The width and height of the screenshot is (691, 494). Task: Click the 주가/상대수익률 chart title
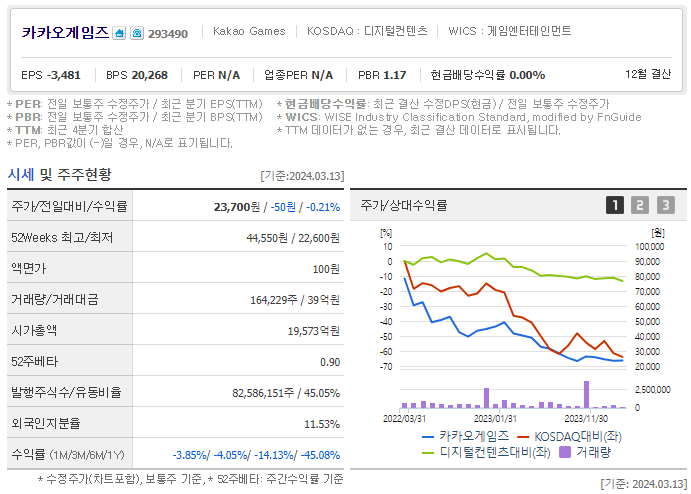pos(404,205)
